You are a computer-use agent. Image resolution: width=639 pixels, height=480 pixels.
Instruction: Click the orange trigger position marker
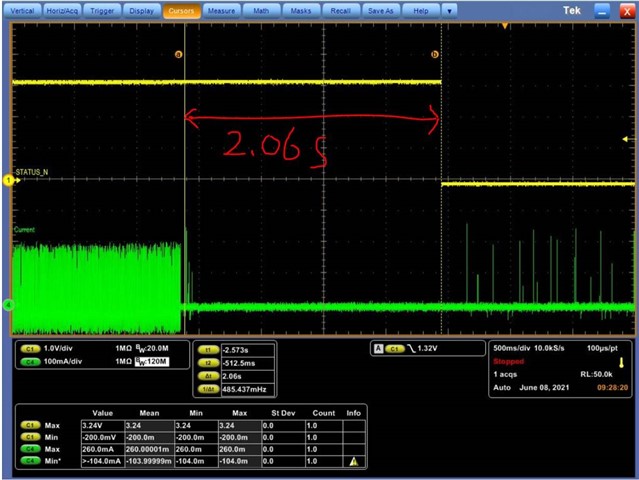pyautogui.click(x=505, y=26)
